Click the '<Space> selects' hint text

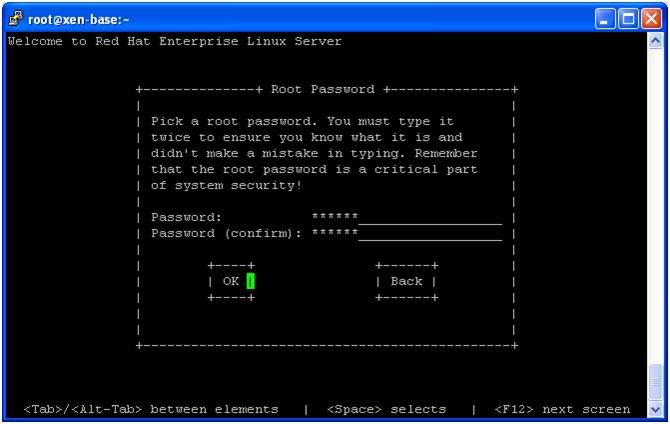(386, 409)
